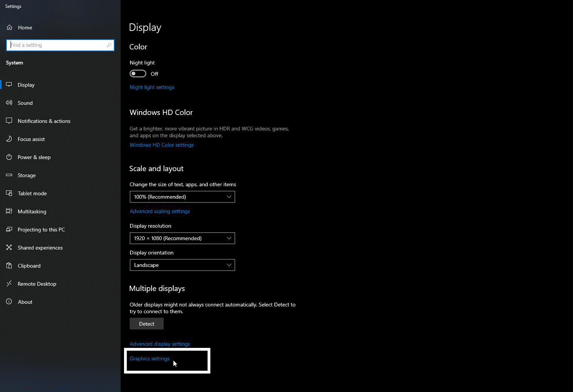This screenshot has height=392, width=573.
Task: Open Tablet mode settings
Action: point(32,193)
